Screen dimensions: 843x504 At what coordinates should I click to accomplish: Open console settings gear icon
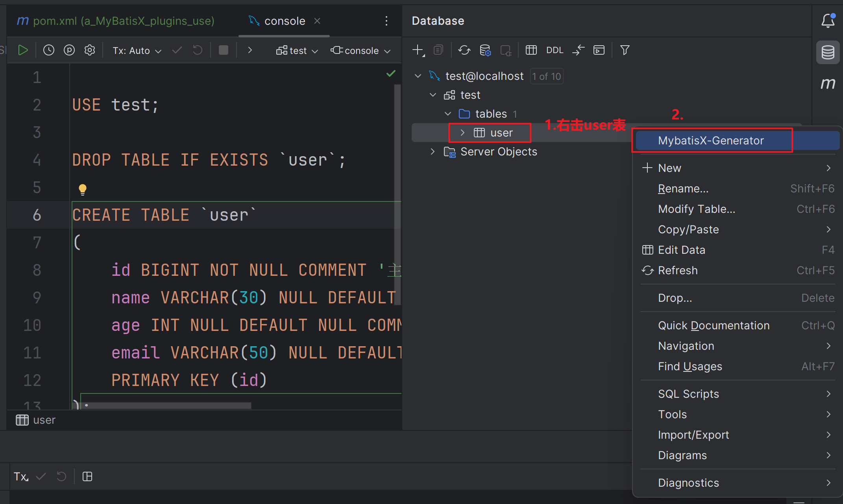pos(90,50)
